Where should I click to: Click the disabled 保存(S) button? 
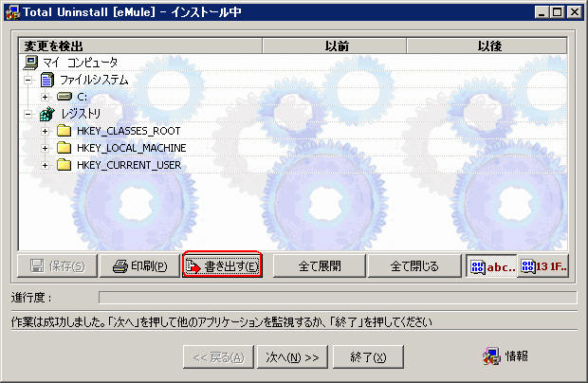(57, 266)
